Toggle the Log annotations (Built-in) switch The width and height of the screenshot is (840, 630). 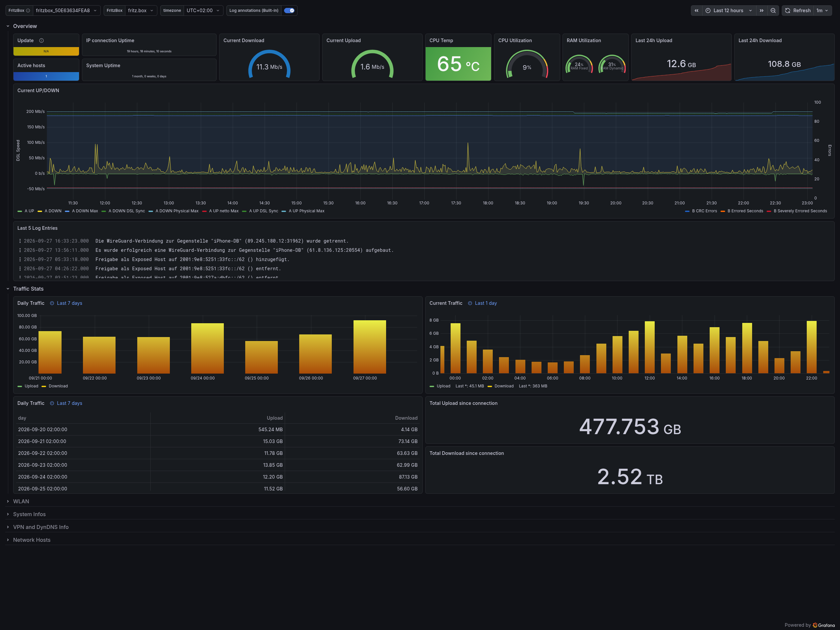point(289,11)
